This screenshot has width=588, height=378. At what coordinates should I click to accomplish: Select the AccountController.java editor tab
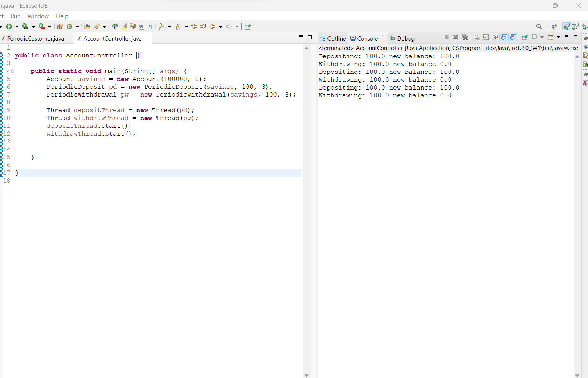112,38
